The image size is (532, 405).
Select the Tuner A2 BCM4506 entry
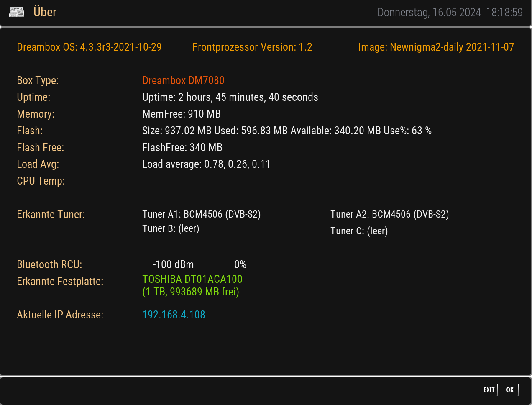389,214
